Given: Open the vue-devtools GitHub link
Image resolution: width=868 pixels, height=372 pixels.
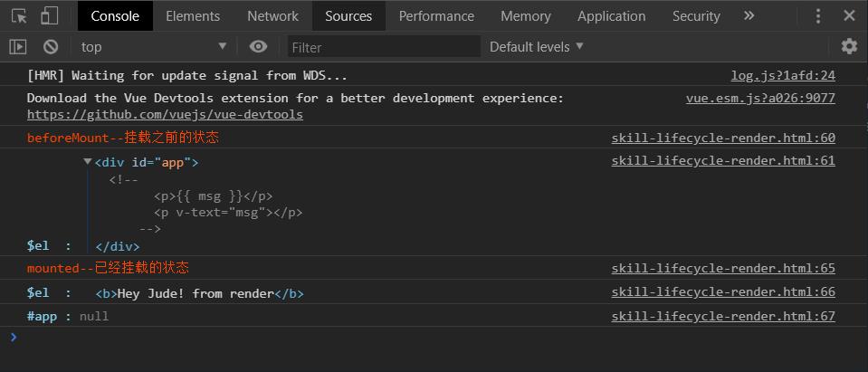Looking at the screenshot, I should [165, 115].
